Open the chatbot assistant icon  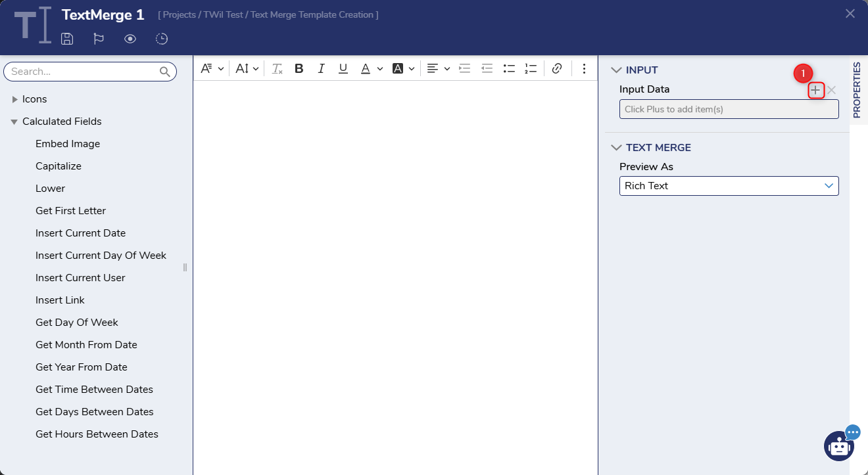pos(839,447)
